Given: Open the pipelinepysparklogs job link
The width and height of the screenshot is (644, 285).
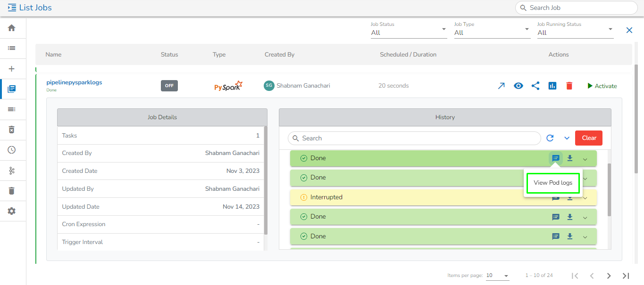Looking at the screenshot, I should coord(74,82).
